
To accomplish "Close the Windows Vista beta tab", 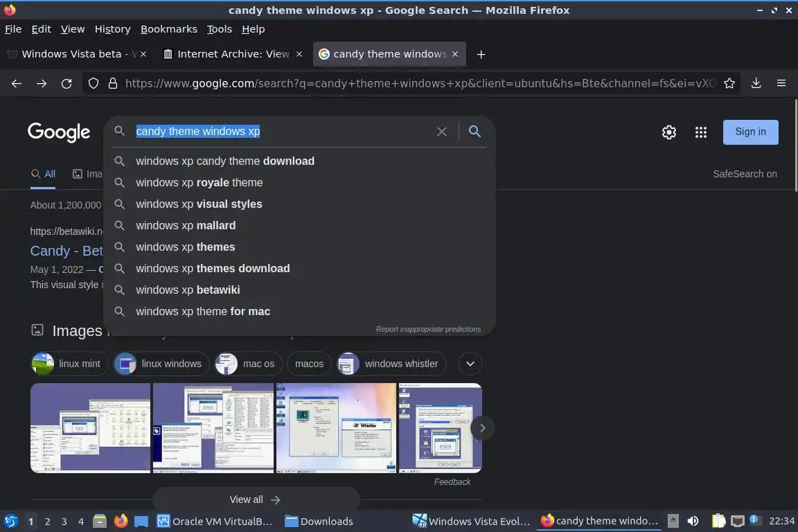I will coord(143,54).
